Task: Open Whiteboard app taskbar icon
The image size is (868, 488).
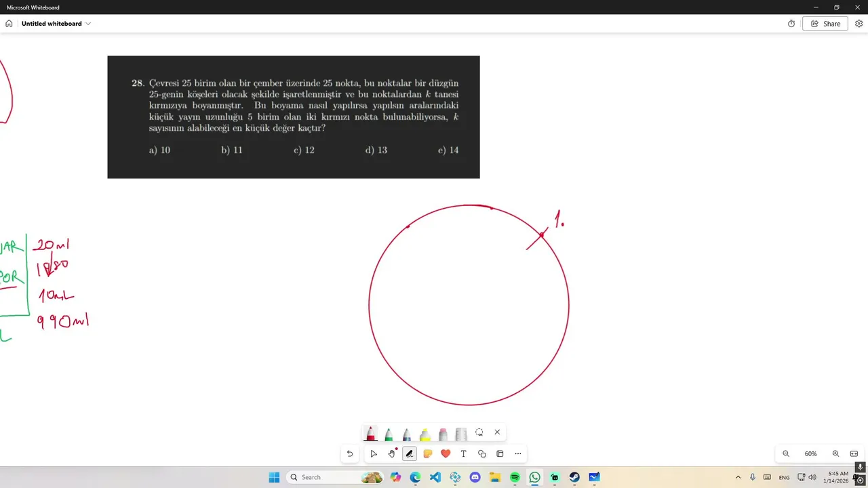Action: click(x=594, y=477)
